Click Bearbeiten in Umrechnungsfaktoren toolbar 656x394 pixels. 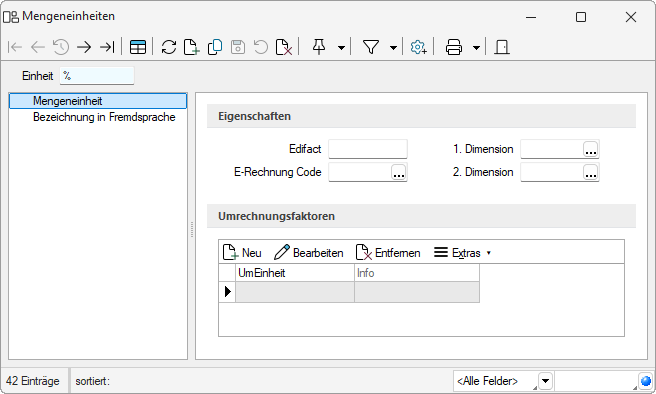309,253
